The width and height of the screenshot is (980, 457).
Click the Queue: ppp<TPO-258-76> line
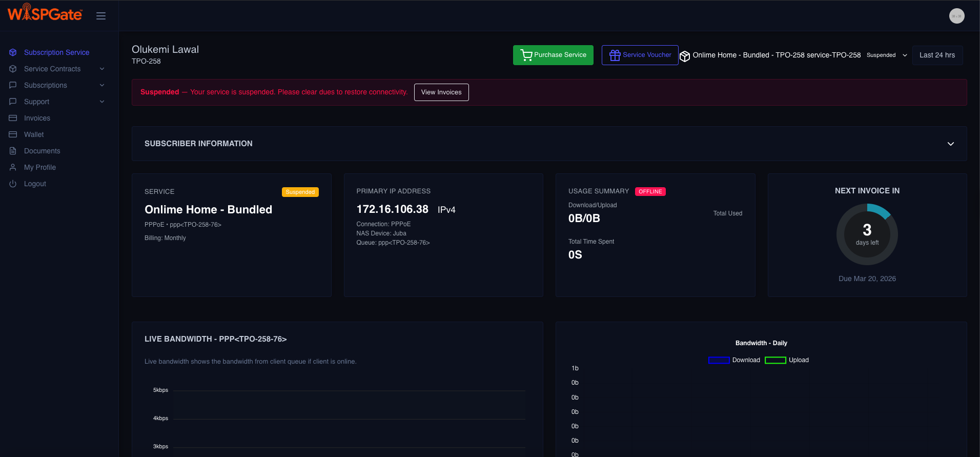[x=393, y=243]
